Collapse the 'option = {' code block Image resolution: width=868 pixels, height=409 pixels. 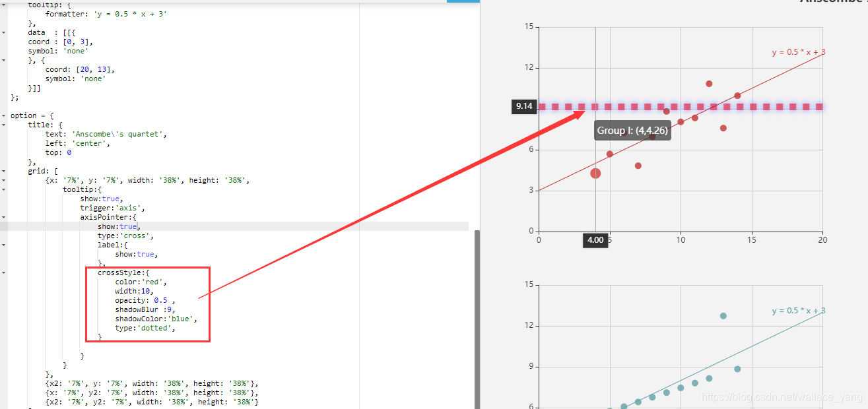5,115
